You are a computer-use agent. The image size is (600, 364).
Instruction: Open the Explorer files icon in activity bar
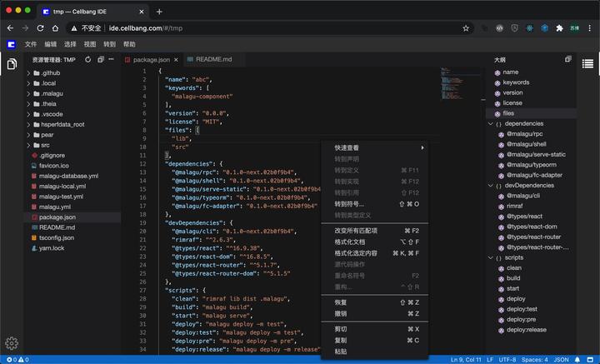[12, 64]
